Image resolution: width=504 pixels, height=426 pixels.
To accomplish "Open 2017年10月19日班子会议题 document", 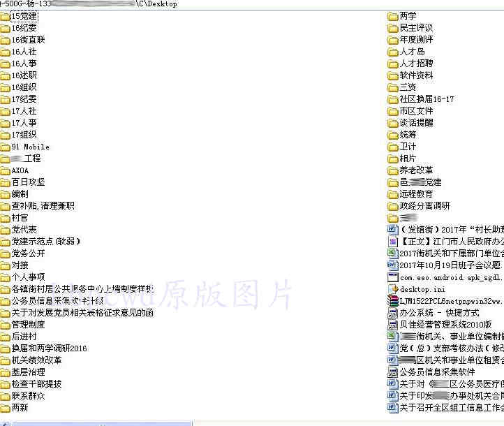I will point(450,265).
